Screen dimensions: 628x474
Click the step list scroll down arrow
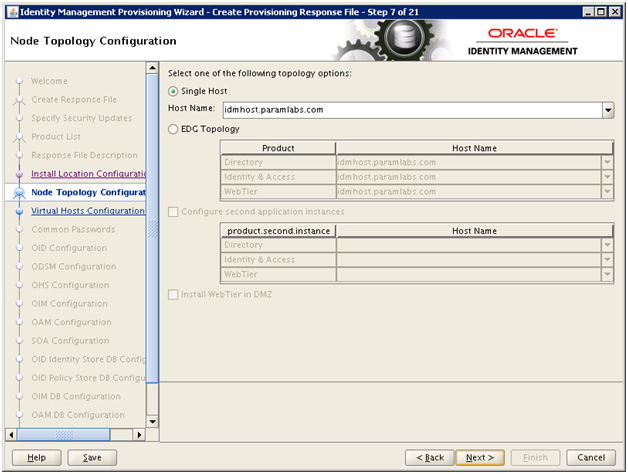tap(152, 422)
